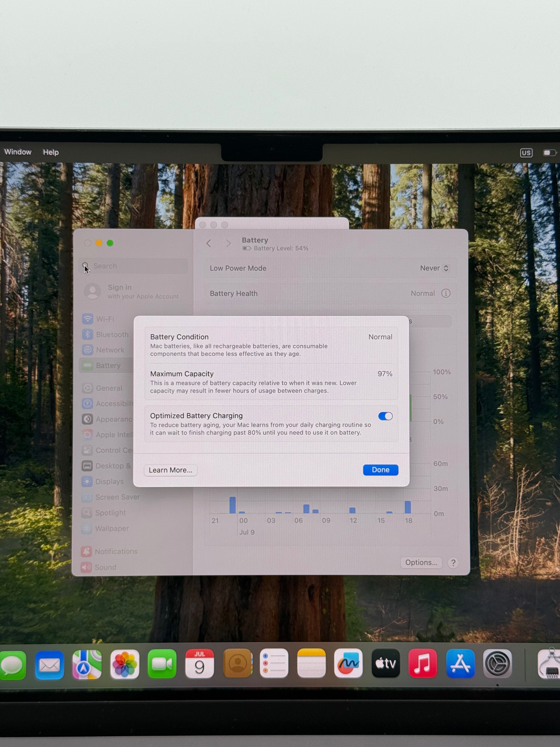Screen dimensions: 560x747
Task: Open Reminders from the Dock
Action: pos(274,663)
